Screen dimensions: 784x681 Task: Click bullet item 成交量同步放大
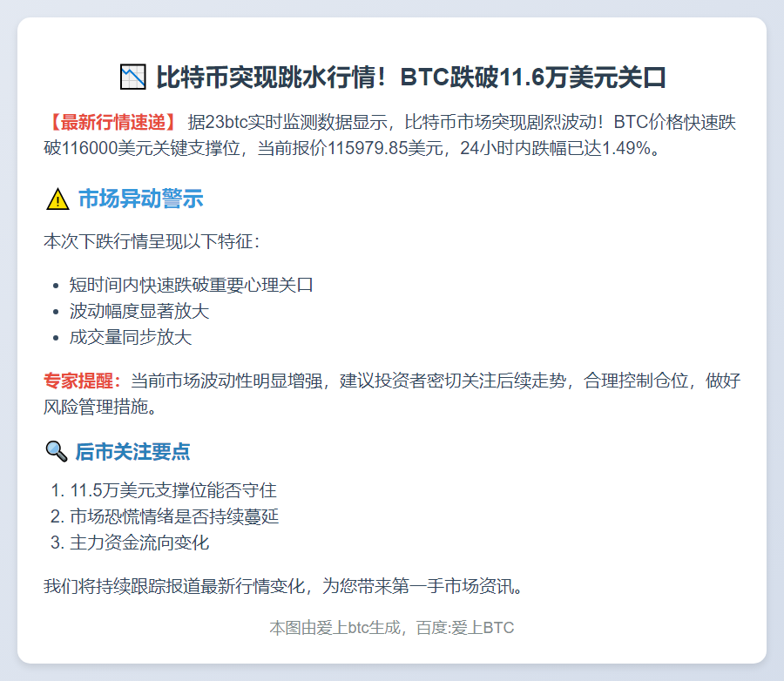(x=131, y=337)
